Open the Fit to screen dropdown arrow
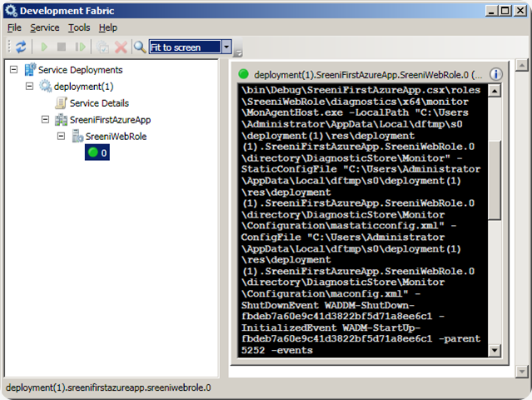This screenshot has width=532, height=400. [x=226, y=47]
